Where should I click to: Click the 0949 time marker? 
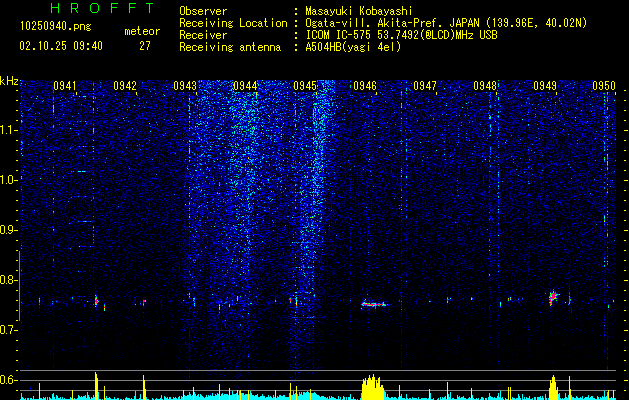[545, 86]
